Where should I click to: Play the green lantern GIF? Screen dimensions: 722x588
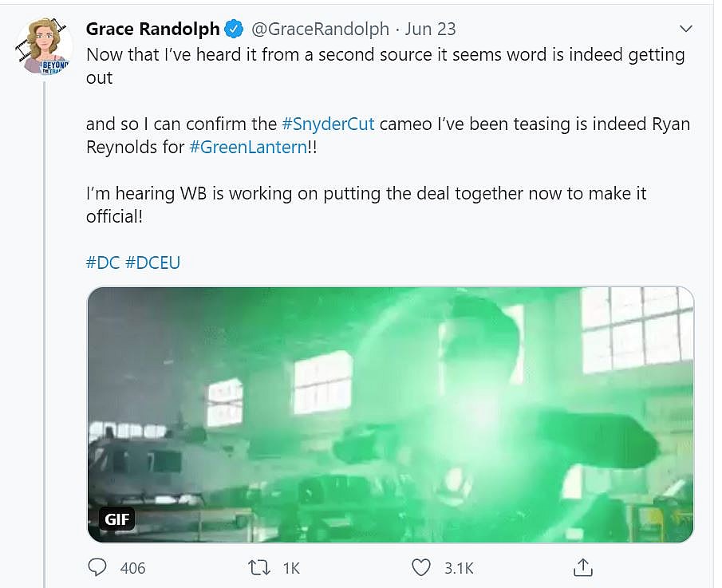tap(390, 414)
